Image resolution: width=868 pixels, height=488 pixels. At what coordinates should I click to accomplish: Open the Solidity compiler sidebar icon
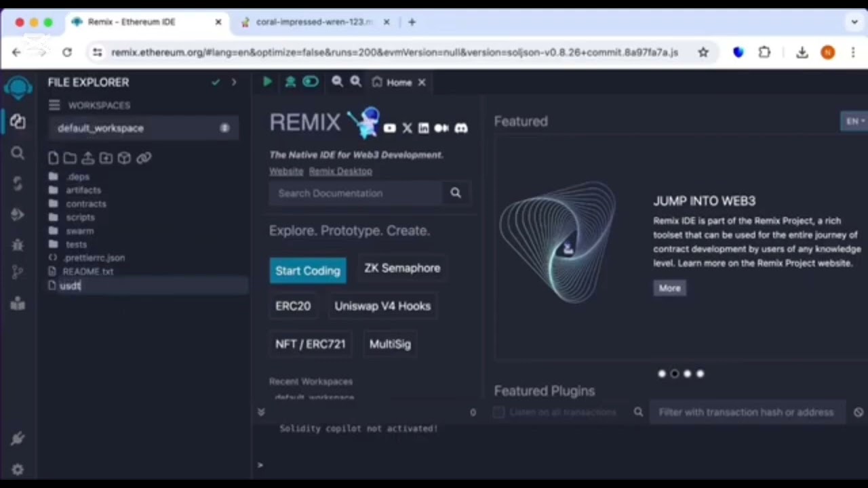point(18,184)
